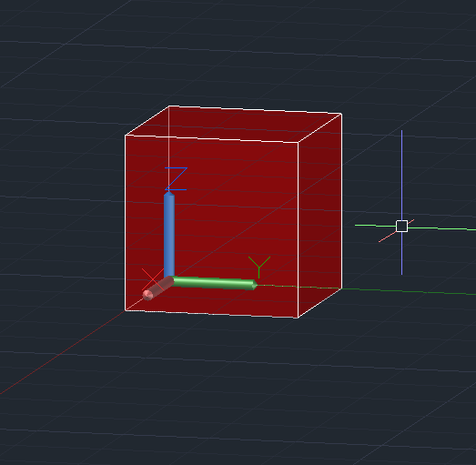Screen dimensions: 476x465
Task: Click the green Y letter label
Action: pos(259,268)
